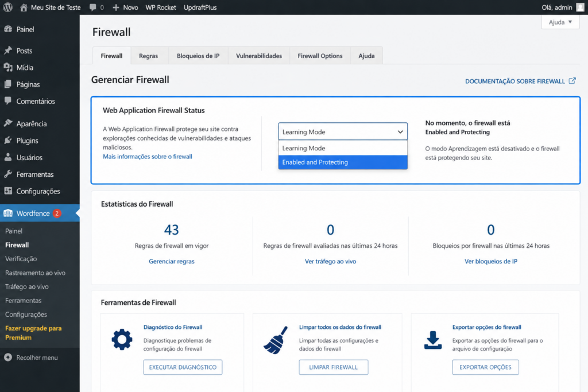Click the download icon for Exportar opções
This screenshot has width=588, height=392.
[x=433, y=340]
